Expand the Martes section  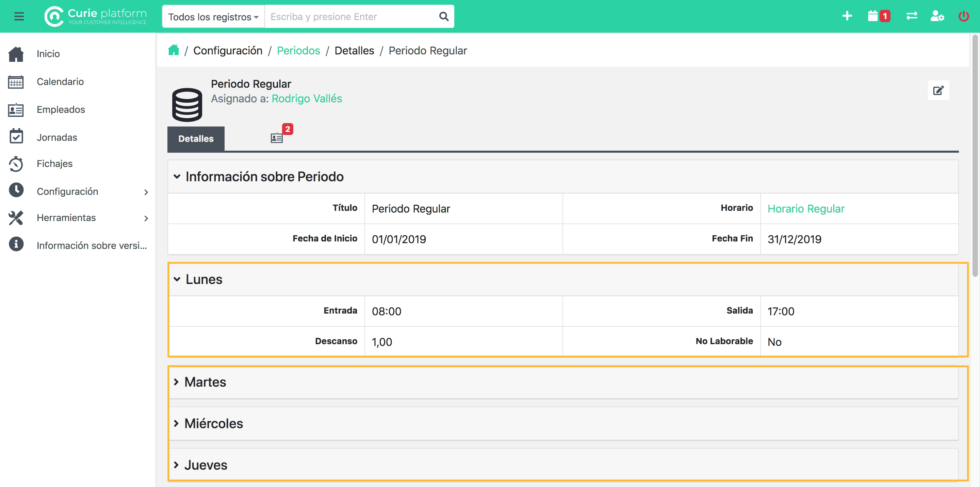[x=206, y=382]
